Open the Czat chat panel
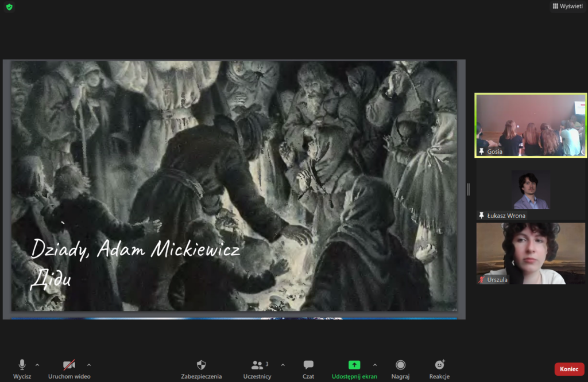Screen dimensions: 588x382 (x=308, y=369)
